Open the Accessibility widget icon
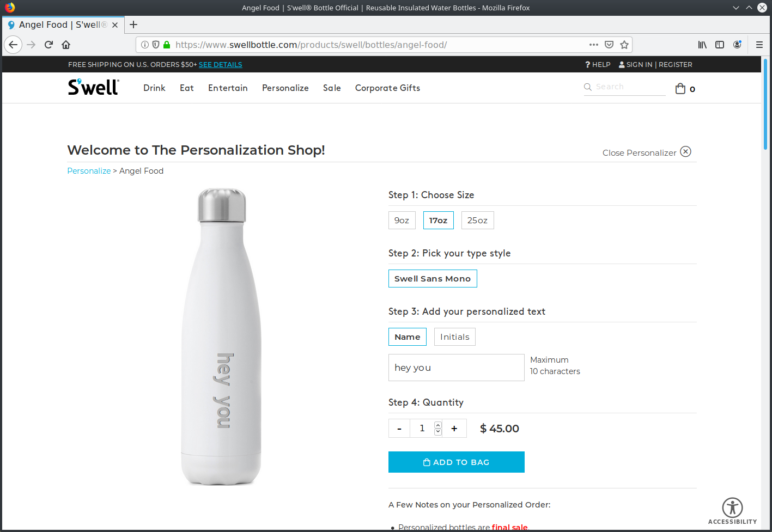The width and height of the screenshot is (772, 532). pyautogui.click(x=732, y=507)
